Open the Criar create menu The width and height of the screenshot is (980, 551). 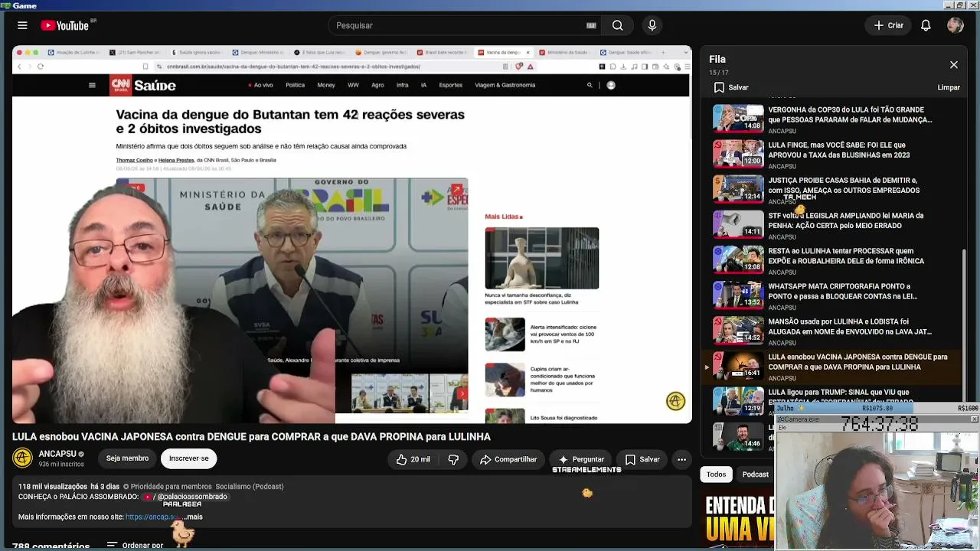click(889, 25)
